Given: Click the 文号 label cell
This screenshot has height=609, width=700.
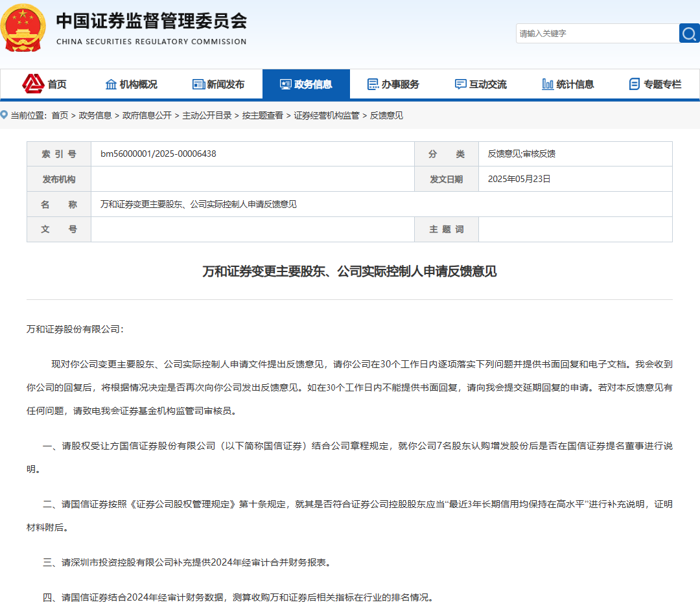Looking at the screenshot, I should pyautogui.click(x=59, y=229).
